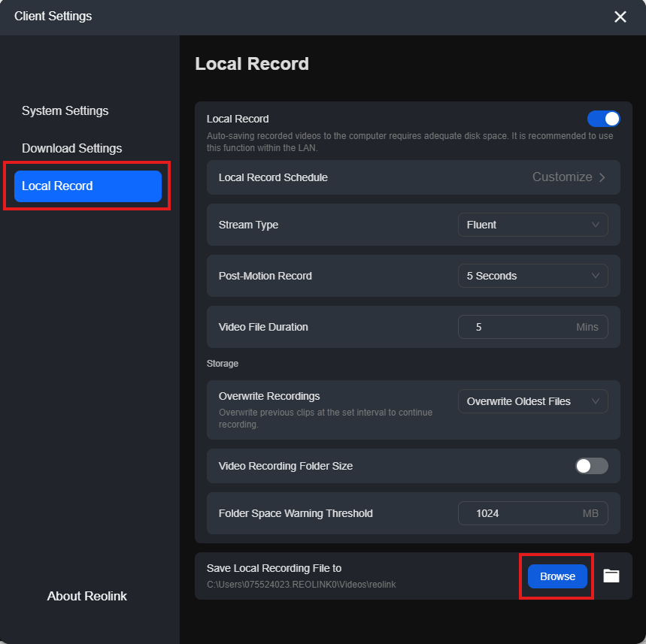This screenshot has width=646, height=644.
Task: Select Local Record in sidebar
Action: coord(88,186)
